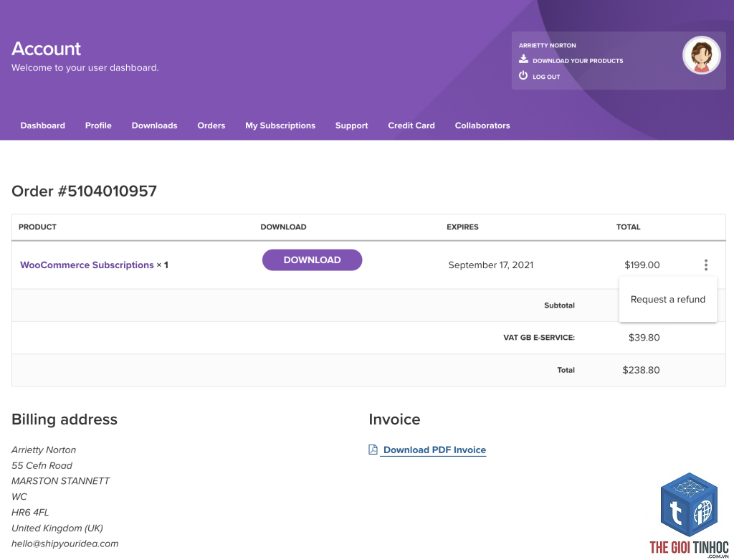Go to the Profile tab
The height and width of the screenshot is (560, 734).
pyautogui.click(x=98, y=125)
